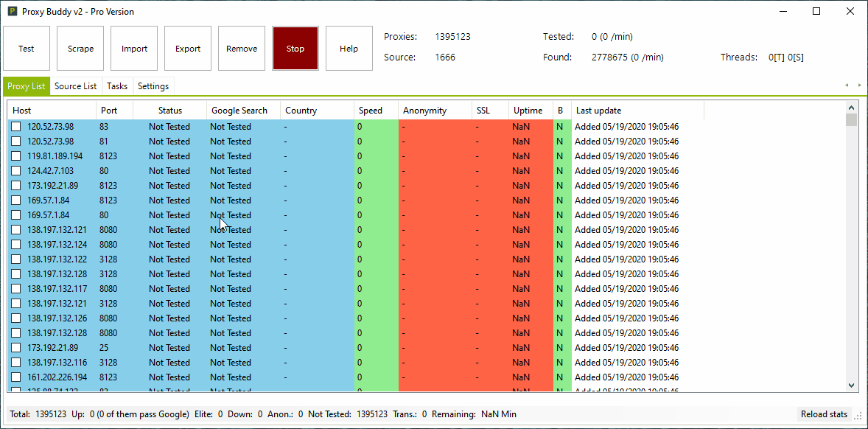This screenshot has height=429, width=868.
Task: Check the first 120.52.73.98 proxy row
Action: click(x=15, y=126)
